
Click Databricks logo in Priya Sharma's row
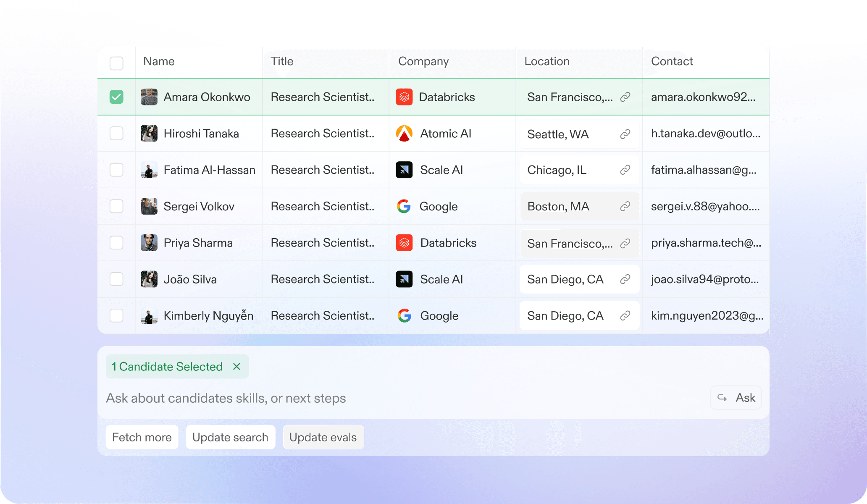(404, 243)
